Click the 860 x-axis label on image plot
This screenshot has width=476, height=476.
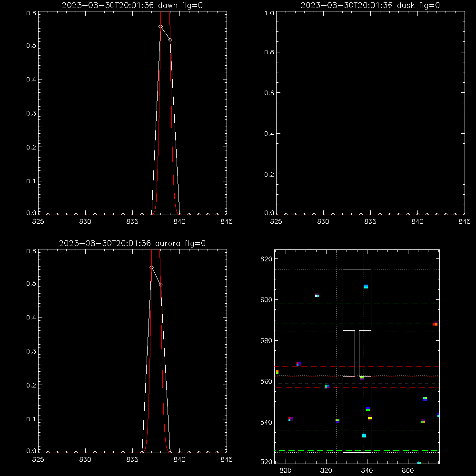[x=408, y=471]
